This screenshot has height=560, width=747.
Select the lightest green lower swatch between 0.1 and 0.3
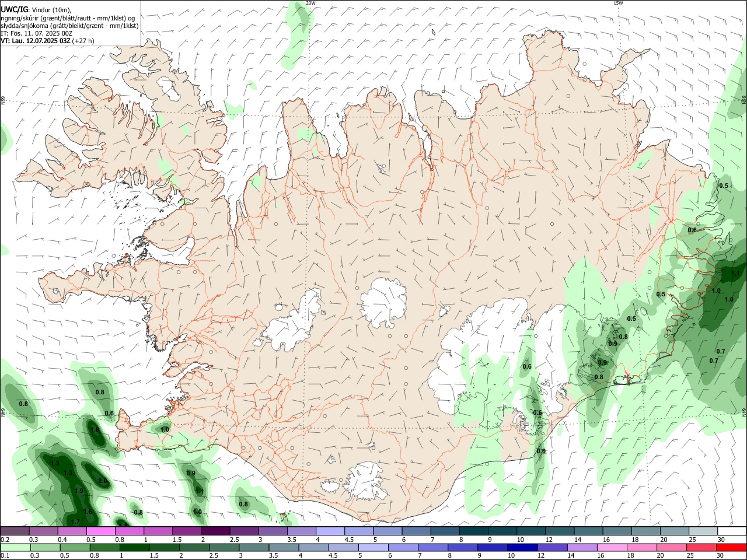tap(15, 548)
